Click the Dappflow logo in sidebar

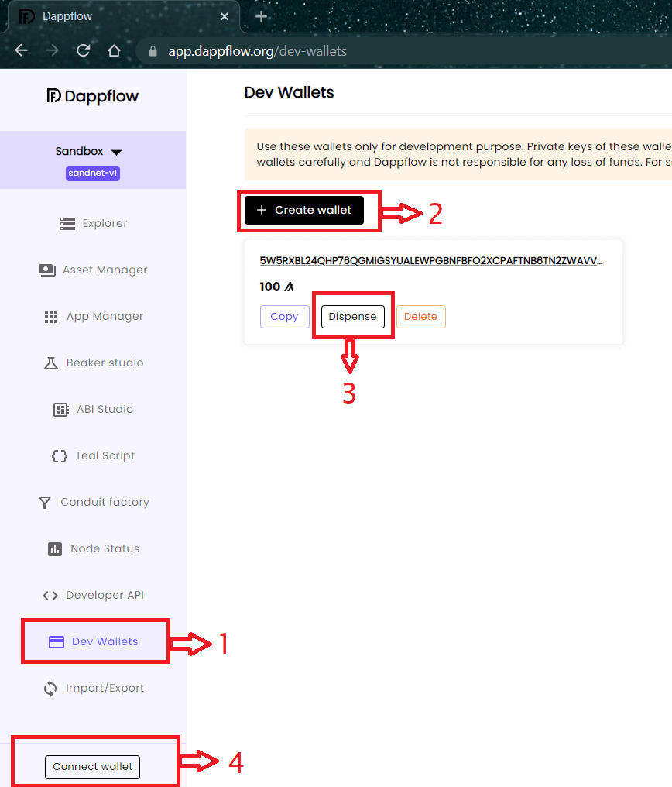point(93,96)
